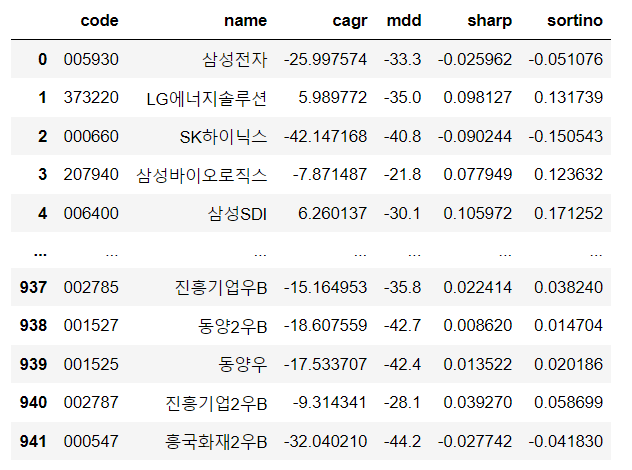
Task: Select row index 3
Action: pos(42,174)
